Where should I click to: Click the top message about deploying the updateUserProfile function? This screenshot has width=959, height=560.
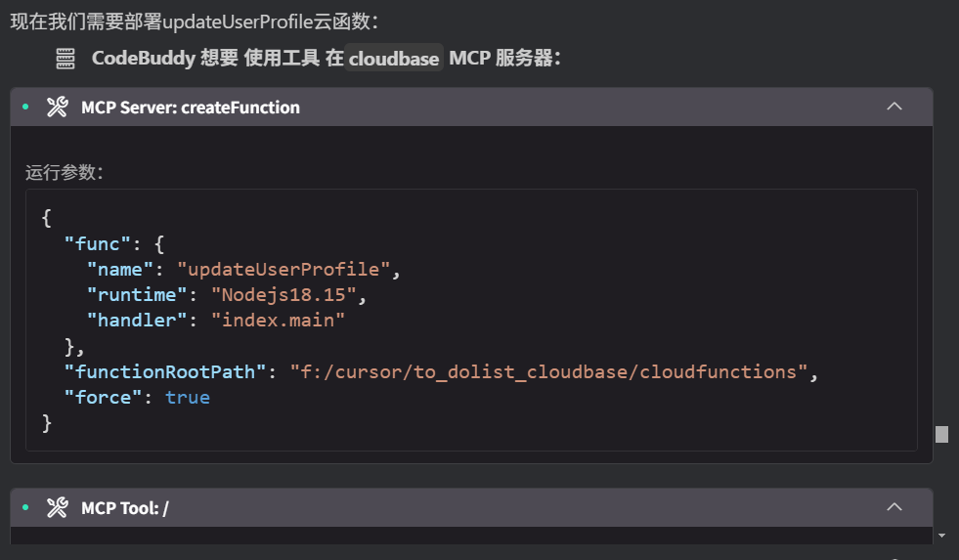click(196, 18)
